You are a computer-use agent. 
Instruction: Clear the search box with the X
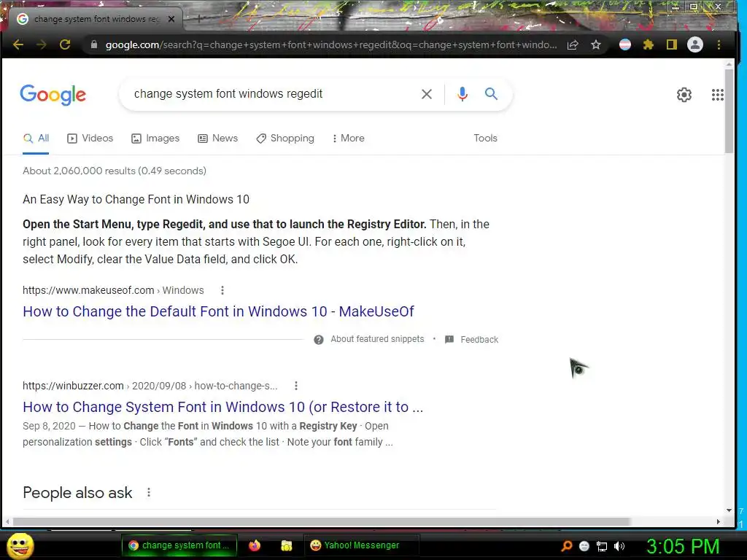427,94
